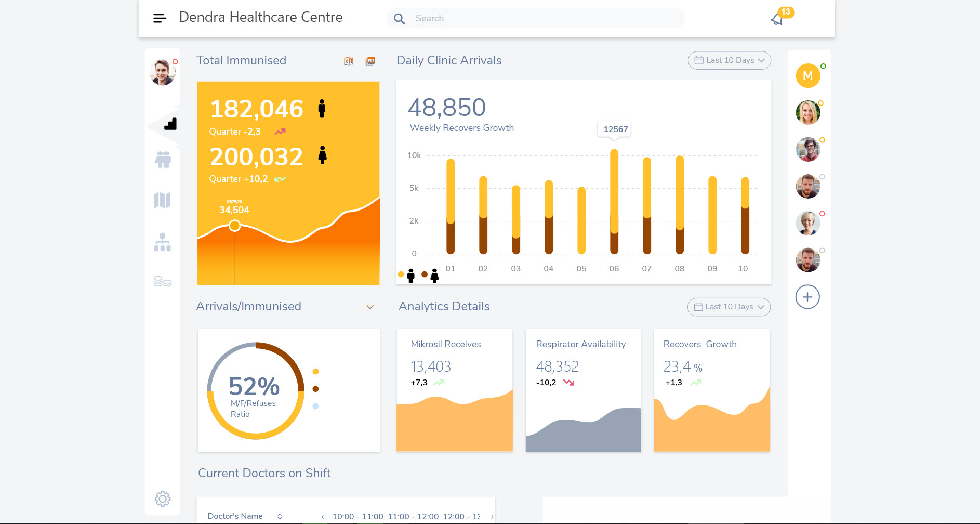Open Analytics Details Last 10 Days dropdown
This screenshot has height=524, width=980.
click(729, 307)
